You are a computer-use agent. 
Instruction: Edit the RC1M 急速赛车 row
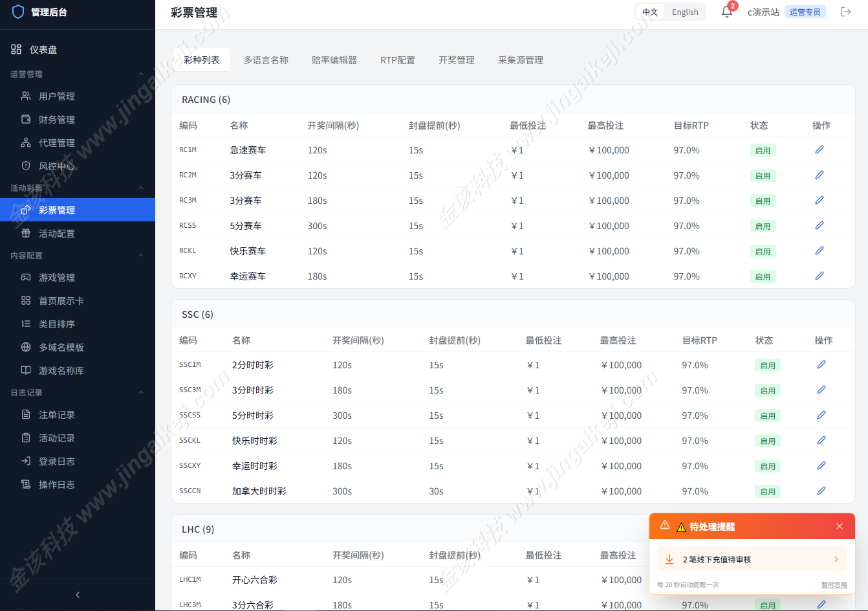(819, 150)
